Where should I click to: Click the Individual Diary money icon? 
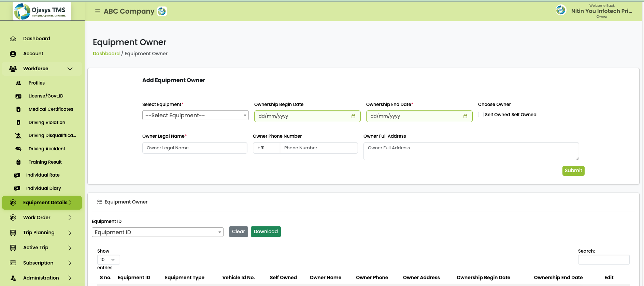click(x=17, y=189)
